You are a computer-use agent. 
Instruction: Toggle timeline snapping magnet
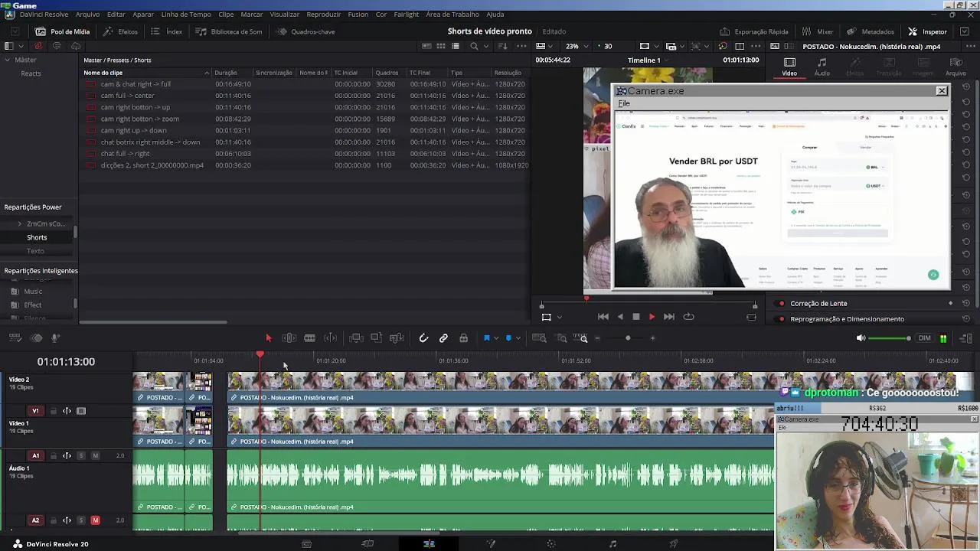(423, 338)
